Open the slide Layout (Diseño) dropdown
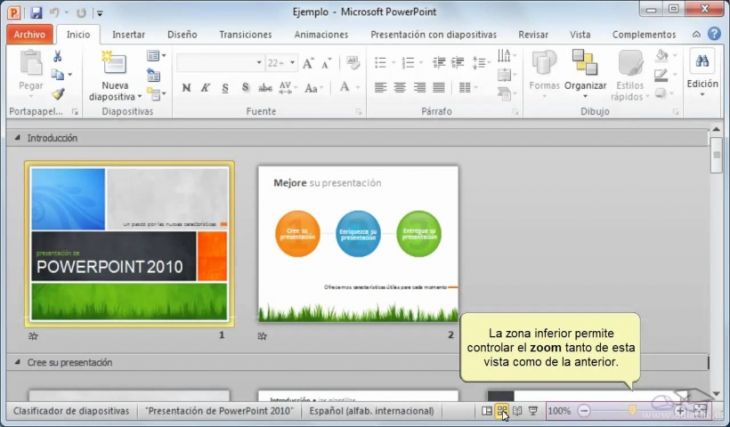The image size is (730, 427). coord(156,56)
